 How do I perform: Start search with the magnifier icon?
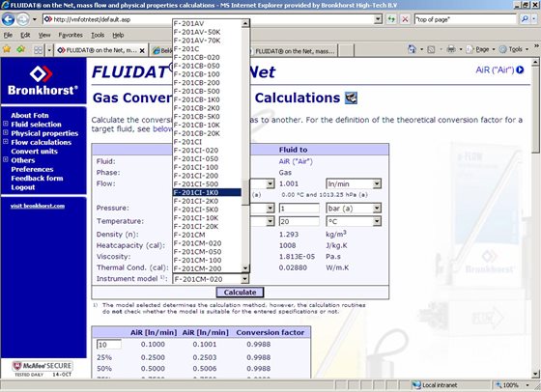pos(525,19)
